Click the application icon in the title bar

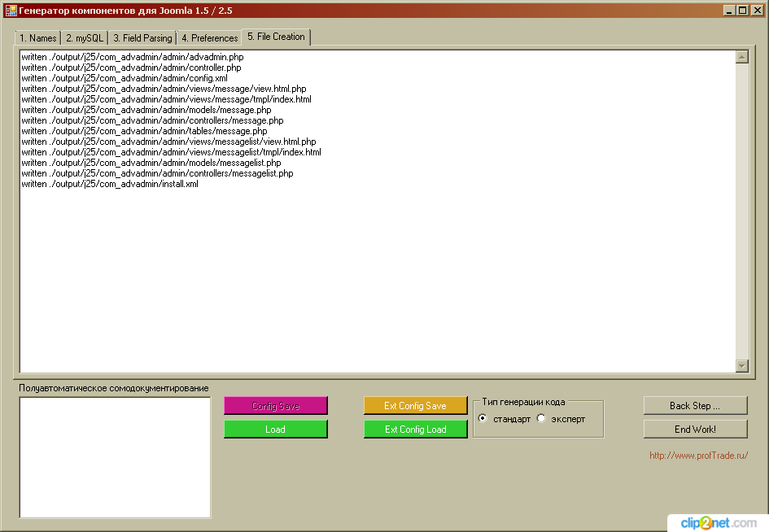click(11, 11)
